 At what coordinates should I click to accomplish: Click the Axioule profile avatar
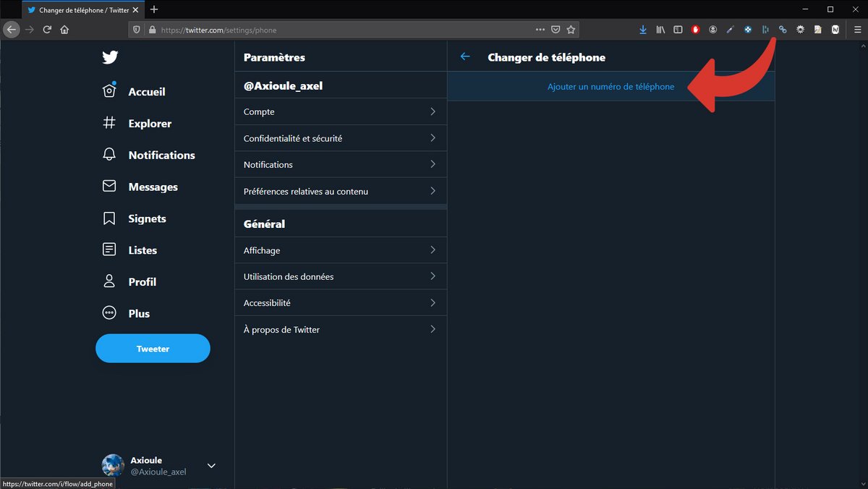[x=113, y=466]
